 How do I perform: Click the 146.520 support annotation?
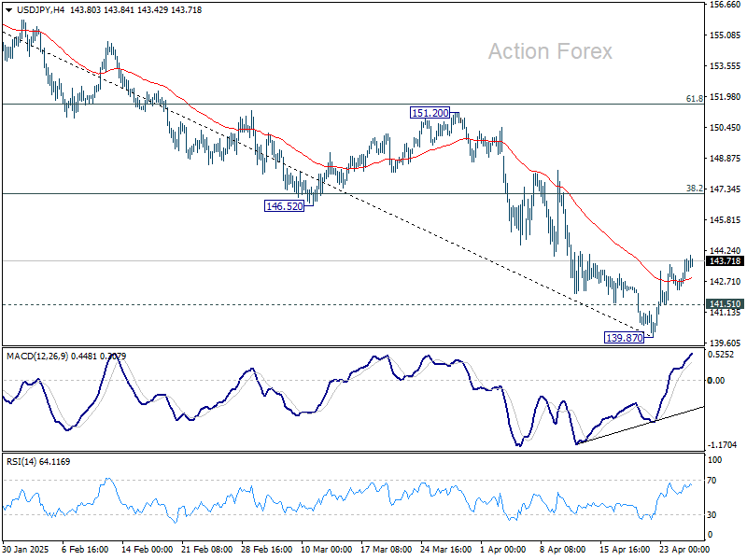(282, 206)
